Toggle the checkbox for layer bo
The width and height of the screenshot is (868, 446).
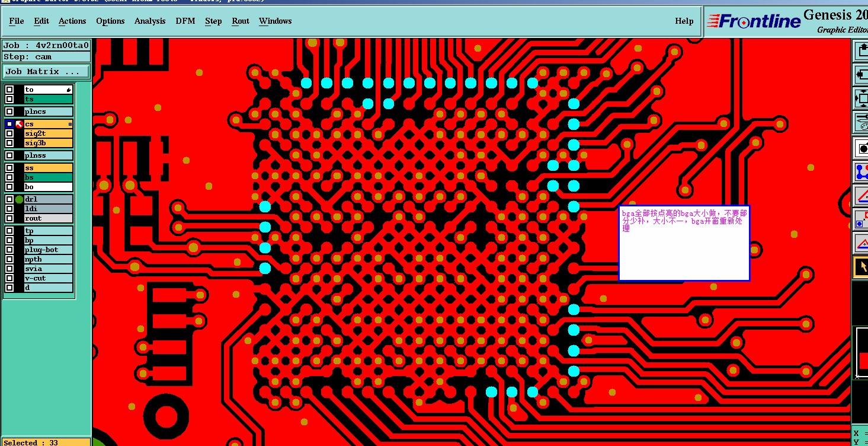pos(9,187)
